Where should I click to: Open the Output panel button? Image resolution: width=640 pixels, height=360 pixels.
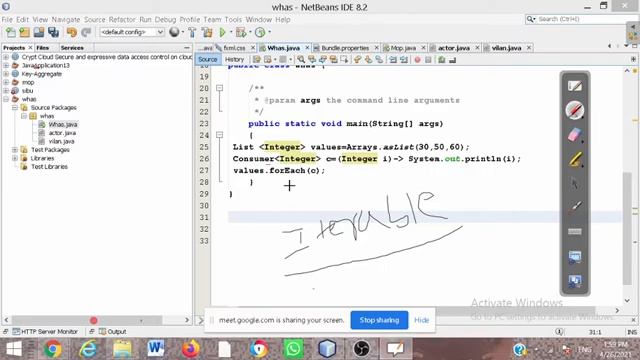click(x=113, y=332)
